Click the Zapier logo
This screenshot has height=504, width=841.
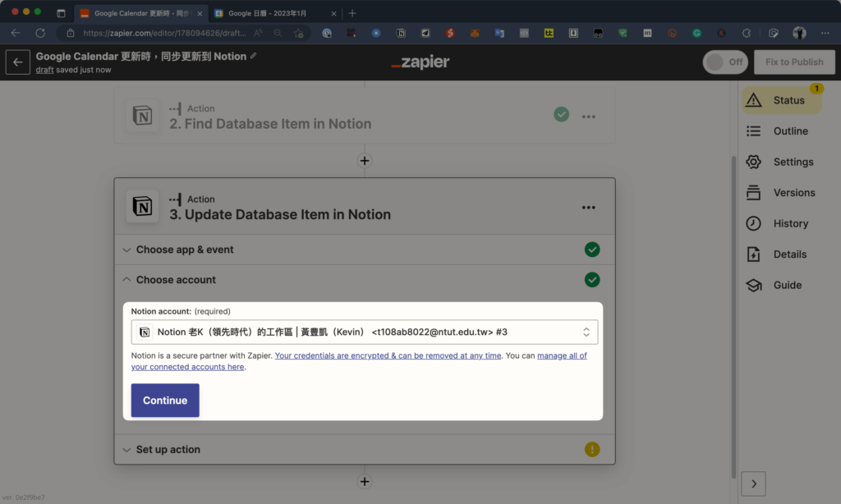click(420, 62)
